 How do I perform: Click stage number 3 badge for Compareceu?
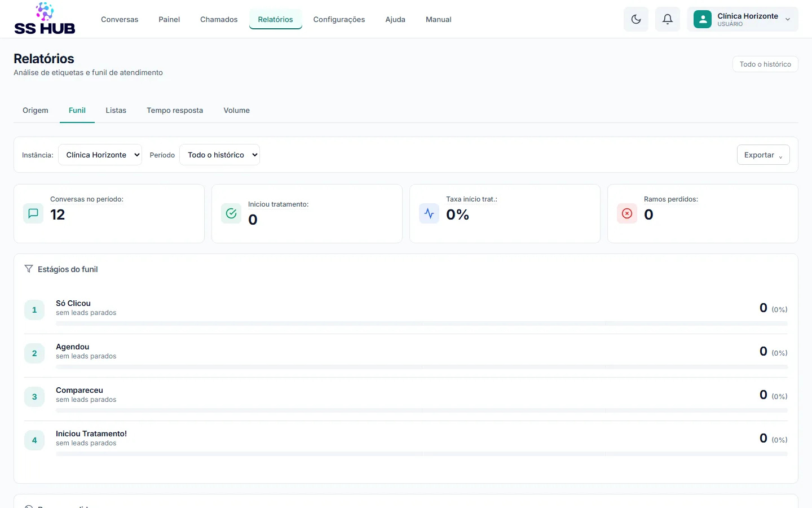(x=34, y=397)
